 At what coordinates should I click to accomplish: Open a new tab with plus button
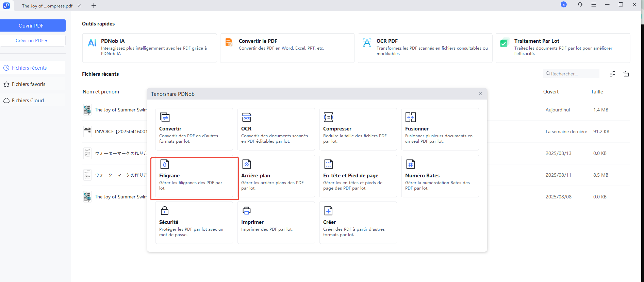pos(94,6)
